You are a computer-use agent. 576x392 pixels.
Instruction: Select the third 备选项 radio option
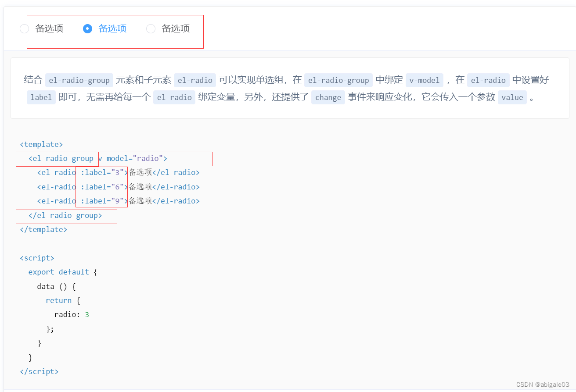(x=151, y=29)
